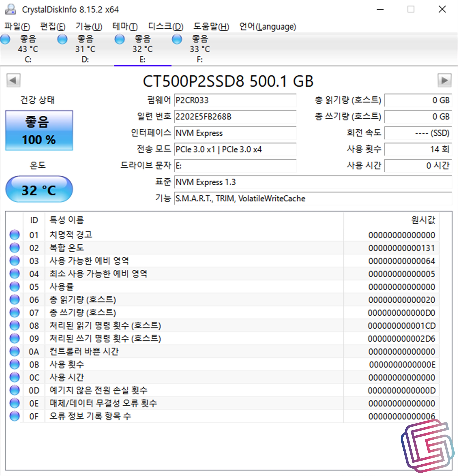Image resolution: width=458 pixels, height=476 pixels.
Task: Click the power on hours 0 시간 field
Action: click(x=418, y=166)
